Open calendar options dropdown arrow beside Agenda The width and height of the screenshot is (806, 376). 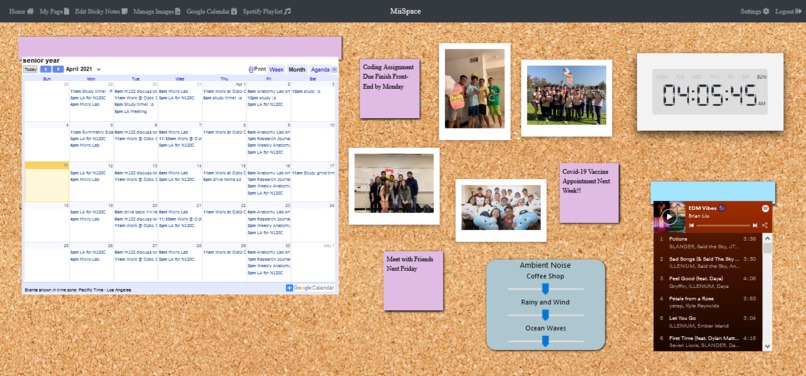(335, 69)
